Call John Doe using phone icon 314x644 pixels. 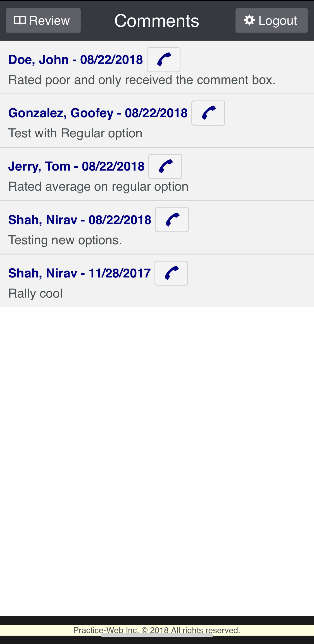point(163,60)
